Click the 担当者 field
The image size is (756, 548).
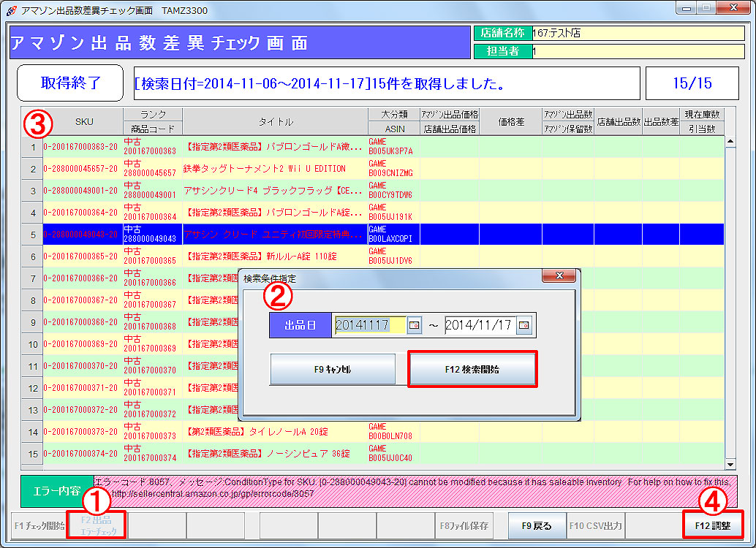638,51
